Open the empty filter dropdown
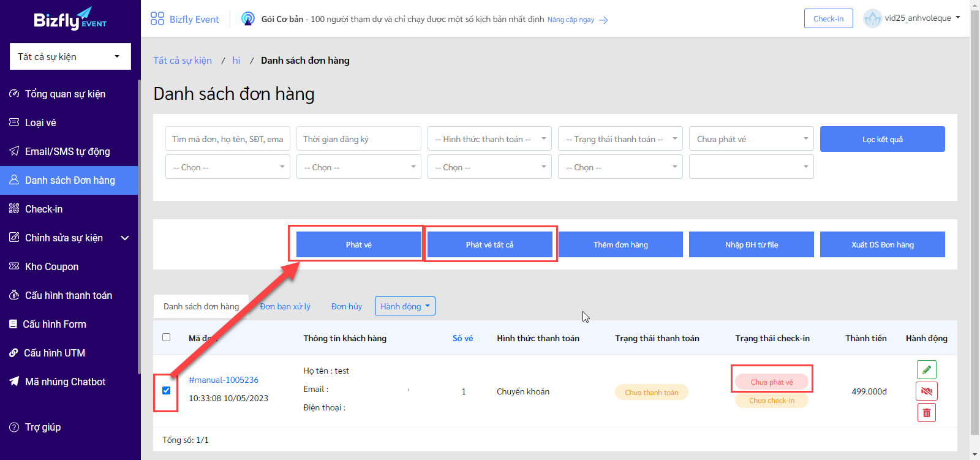 pos(752,167)
